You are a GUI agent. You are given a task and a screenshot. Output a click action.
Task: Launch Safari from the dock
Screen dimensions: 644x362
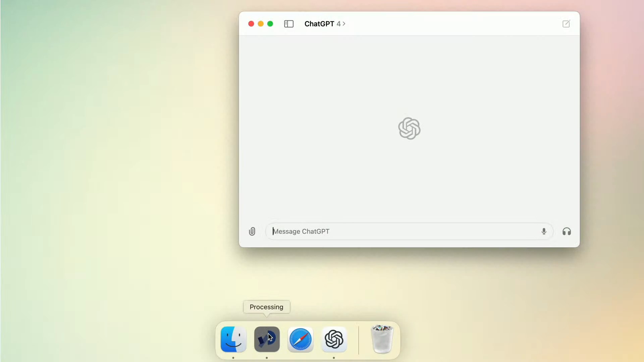[300, 339]
